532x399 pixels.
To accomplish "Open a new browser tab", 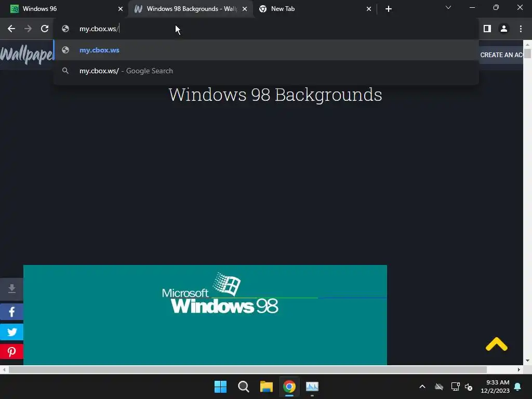I will coord(389,9).
